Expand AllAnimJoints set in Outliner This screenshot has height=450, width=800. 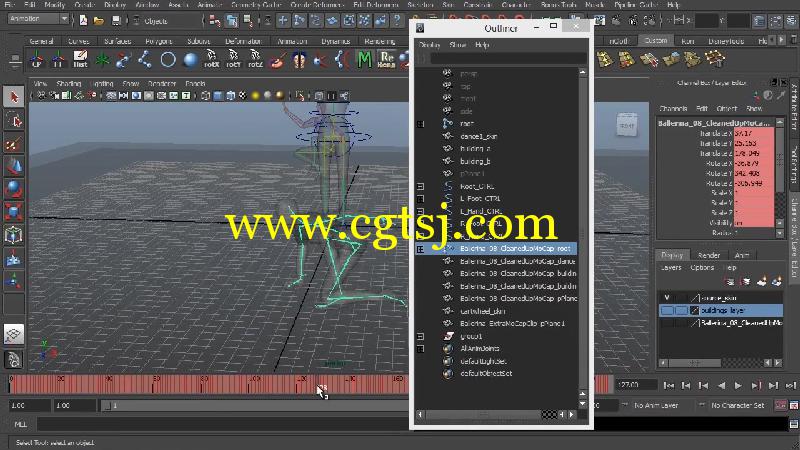pyautogui.click(x=420, y=349)
